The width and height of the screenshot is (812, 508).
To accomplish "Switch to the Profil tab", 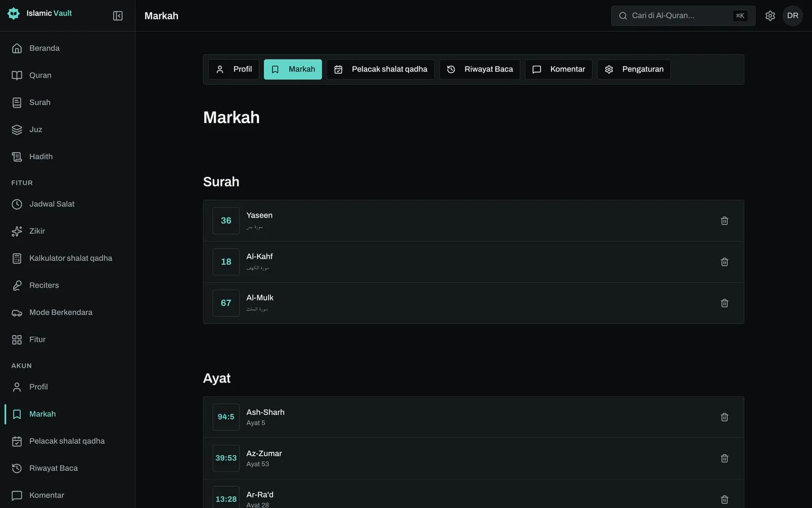I will (x=233, y=69).
